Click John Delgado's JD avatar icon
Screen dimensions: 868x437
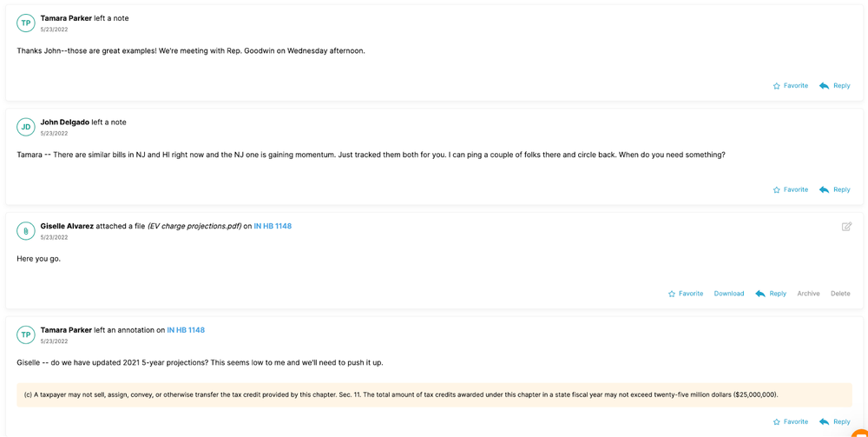[x=26, y=127]
